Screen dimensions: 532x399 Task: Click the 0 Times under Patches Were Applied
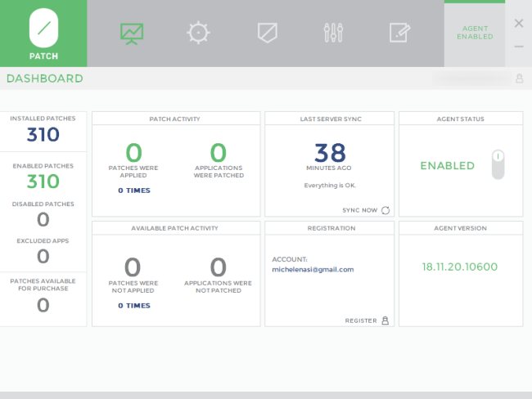click(134, 191)
